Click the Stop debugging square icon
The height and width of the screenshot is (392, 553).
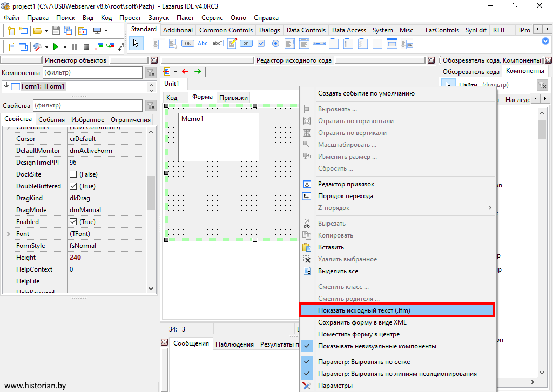click(86, 47)
